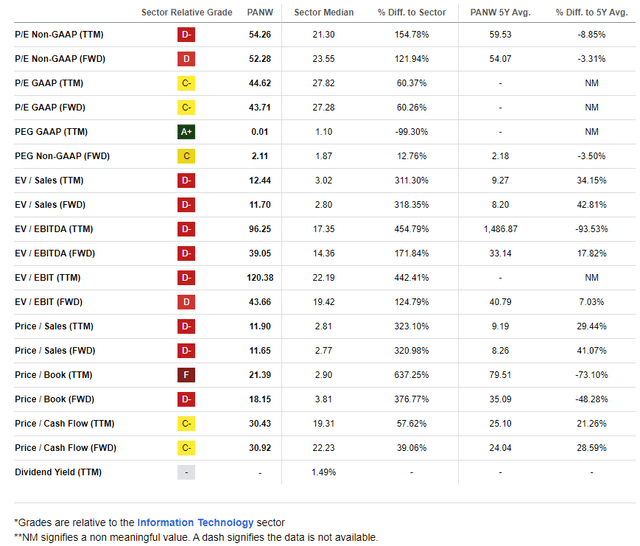Image resolution: width=640 pixels, height=546 pixels.
Task: Click the D grade badge for P/E Non-GAAP (FWD)
Action: coord(186,59)
